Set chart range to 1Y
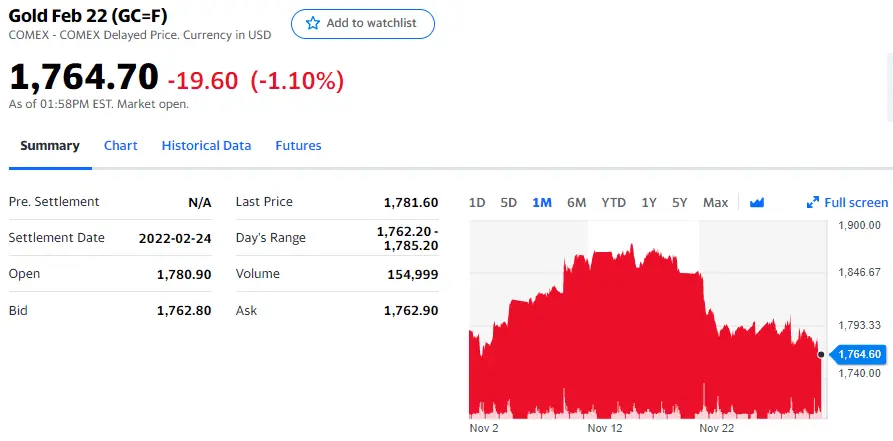 649,203
